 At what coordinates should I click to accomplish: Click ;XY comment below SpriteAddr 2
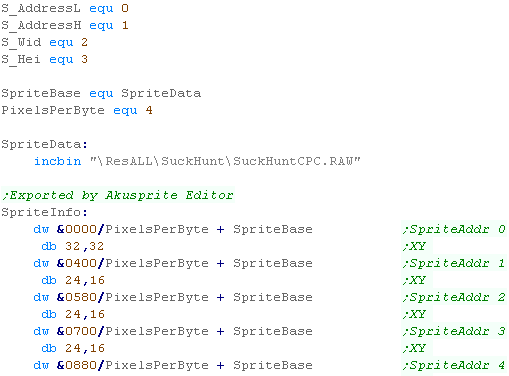(x=414, y=314)
